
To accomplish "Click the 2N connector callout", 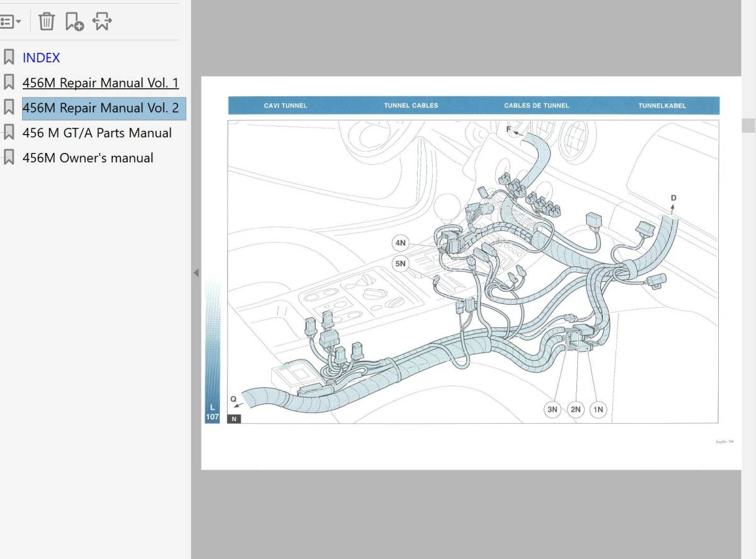I will 575,409.
